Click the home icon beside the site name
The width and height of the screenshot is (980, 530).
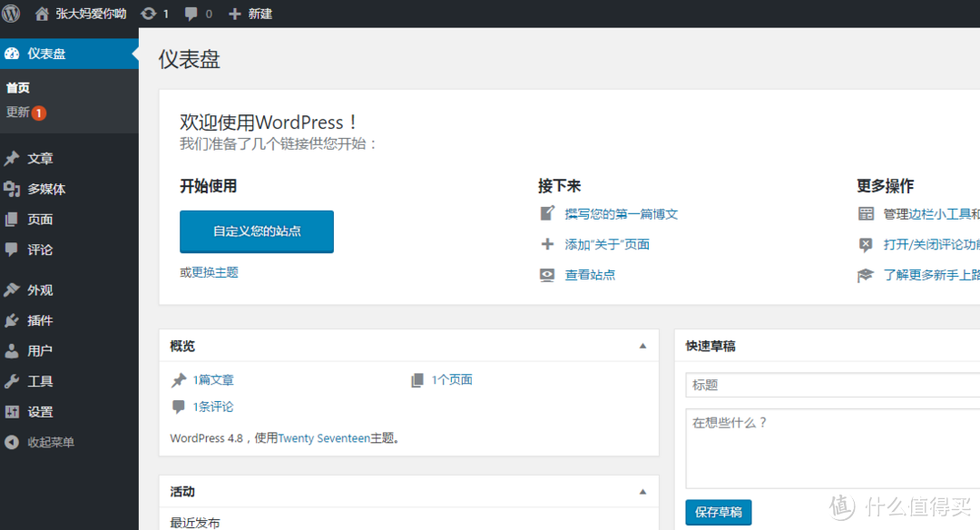pyautogui.click(x=41, y=14)
